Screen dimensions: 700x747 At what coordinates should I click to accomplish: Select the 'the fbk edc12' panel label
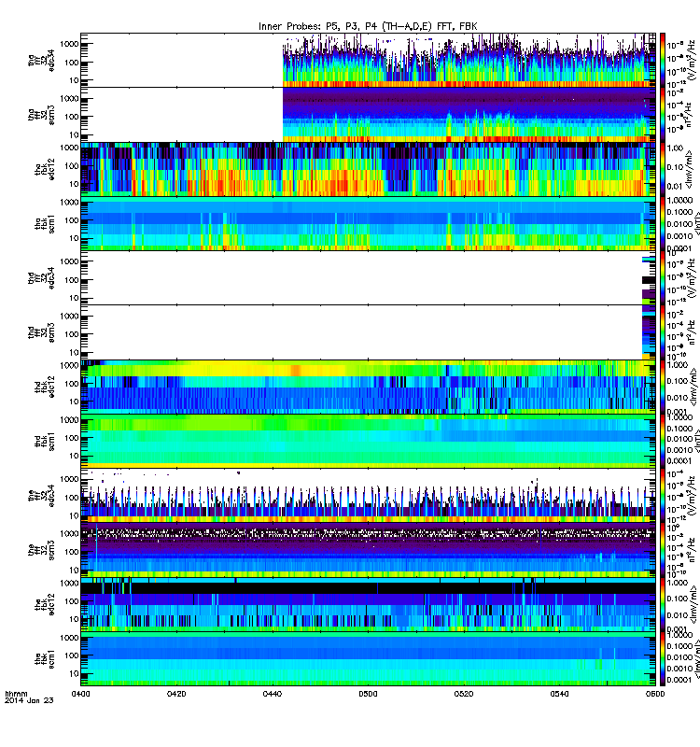(45, 604)
